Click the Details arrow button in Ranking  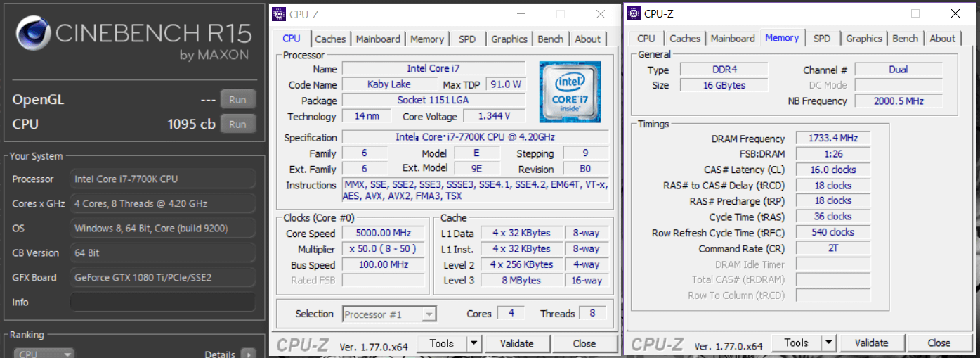tap(249, 354)
